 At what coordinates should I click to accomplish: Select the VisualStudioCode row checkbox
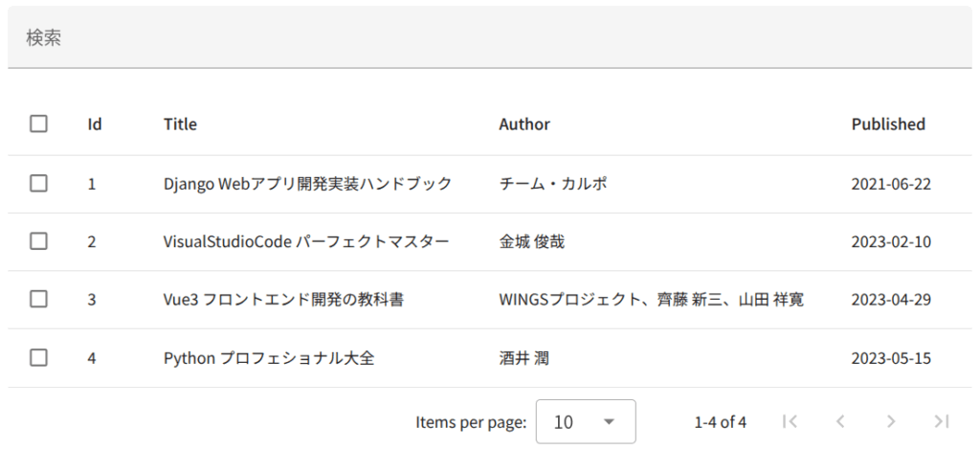tap(38, 241)
